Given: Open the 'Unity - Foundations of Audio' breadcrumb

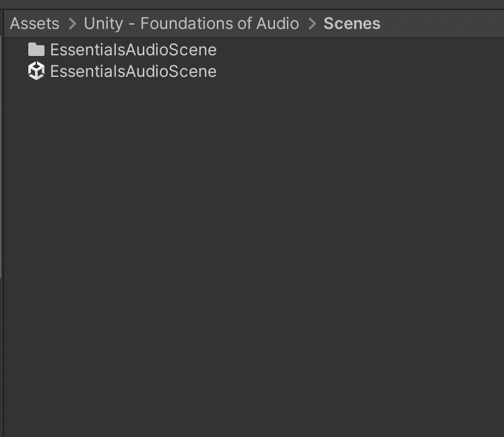Looking at the screenshot, I should point(191,24).
